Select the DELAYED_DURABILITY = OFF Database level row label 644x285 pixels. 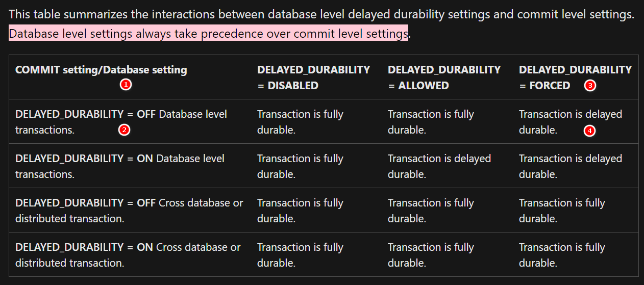(x=121, y=122)
